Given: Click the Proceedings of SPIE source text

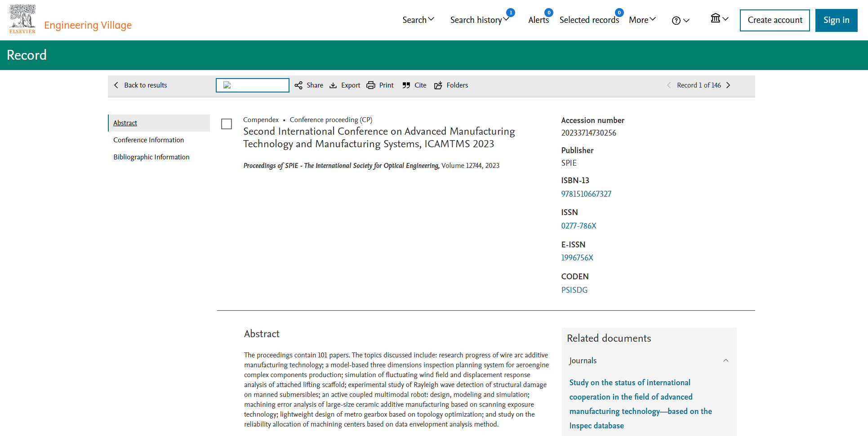Looking at the screenshot, I should pyautogui.click(x=341, y=166).
